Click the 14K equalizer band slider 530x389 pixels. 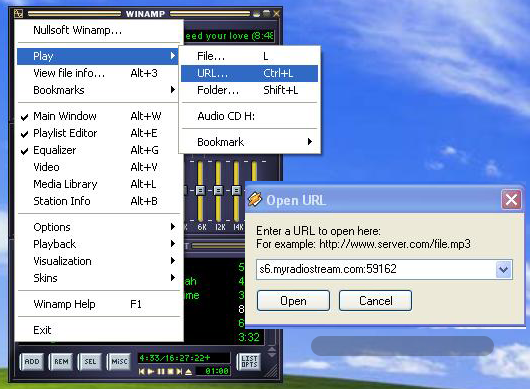pyautogui.click(x=236, y=191)
